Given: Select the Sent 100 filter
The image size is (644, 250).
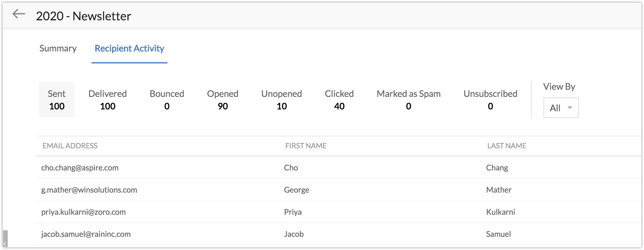Looking at the screenshot, I should tap(57, 100).
